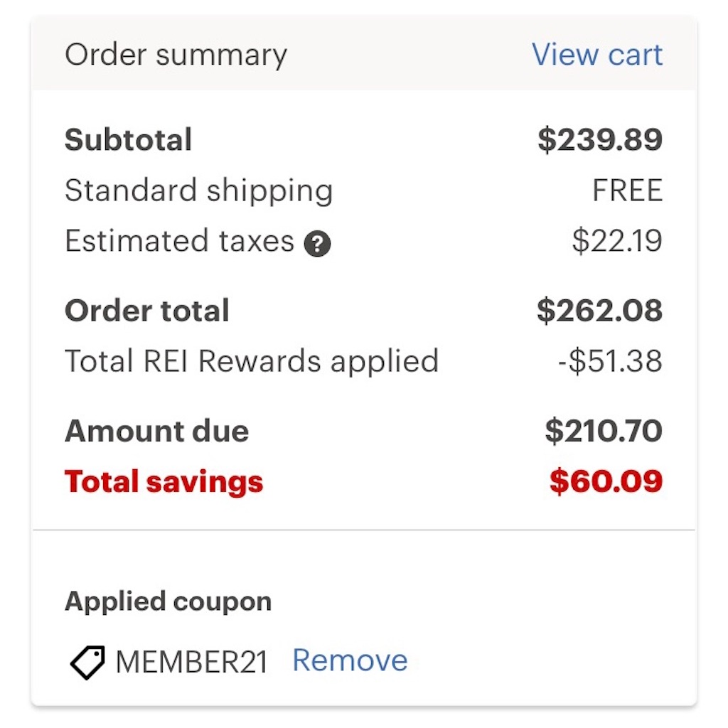This screenshot has height=728, width=728.
Task: Click the red Total savings label
Action: (x=164, y=482)
